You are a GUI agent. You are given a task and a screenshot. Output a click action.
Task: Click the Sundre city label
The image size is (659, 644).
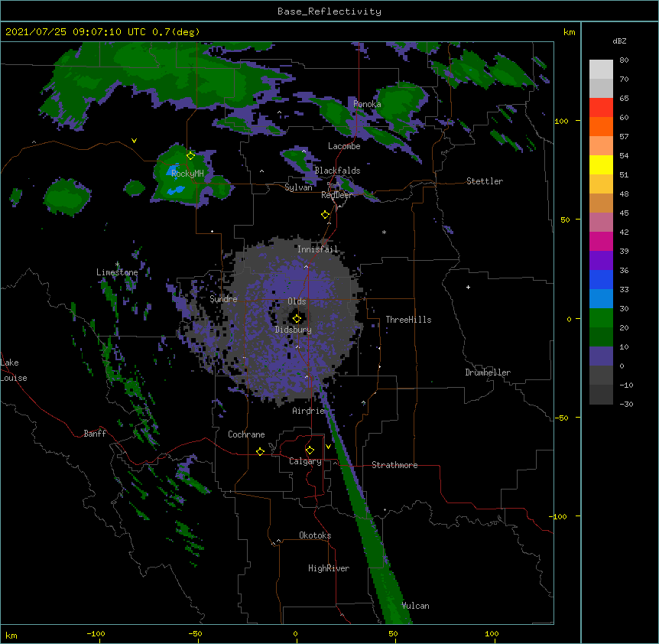[223, 299]
